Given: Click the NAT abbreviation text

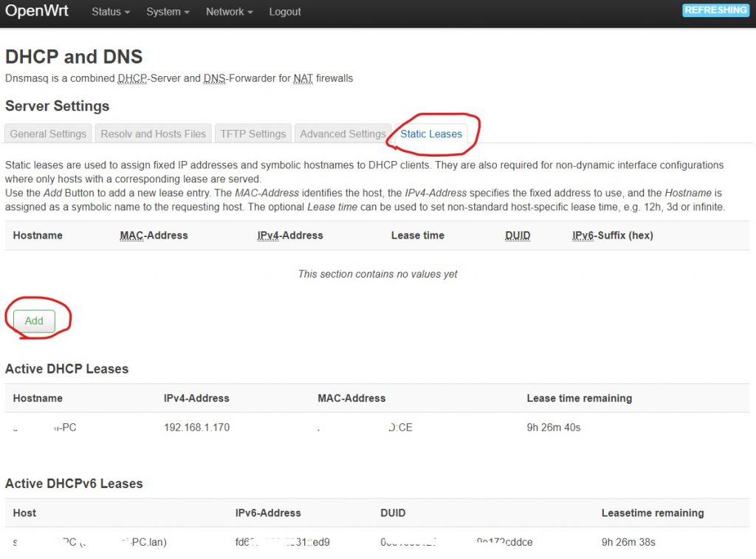Looking at the screenshot, I should pos(303,78).
